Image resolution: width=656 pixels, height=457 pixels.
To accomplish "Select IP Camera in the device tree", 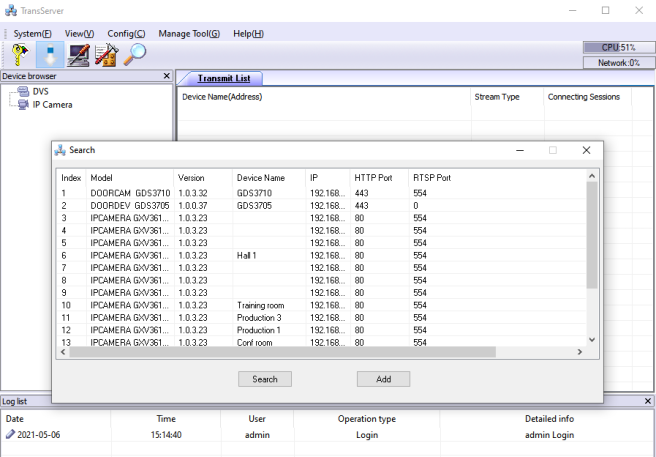I will pos(52,104).
